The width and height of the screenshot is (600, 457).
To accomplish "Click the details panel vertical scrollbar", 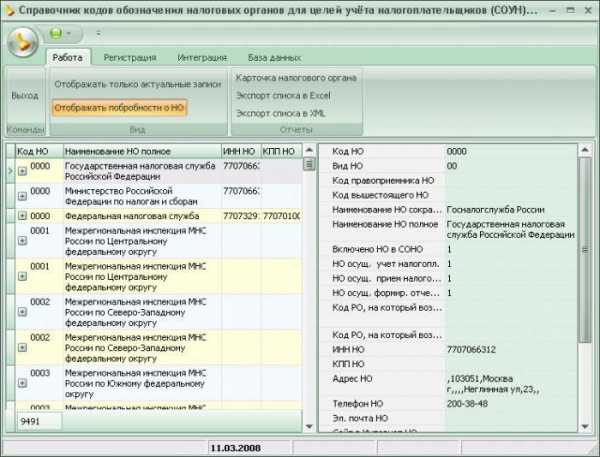I will coord(585,280).
